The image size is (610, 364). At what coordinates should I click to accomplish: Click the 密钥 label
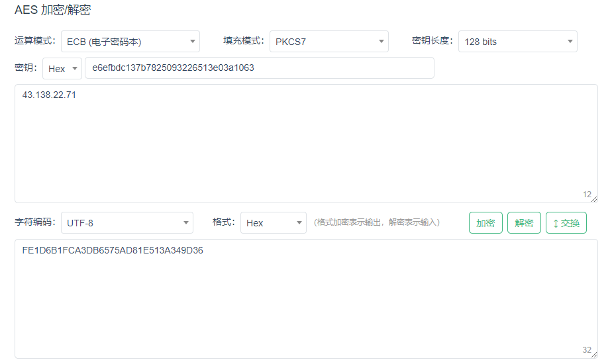click(x=26, y=68)
